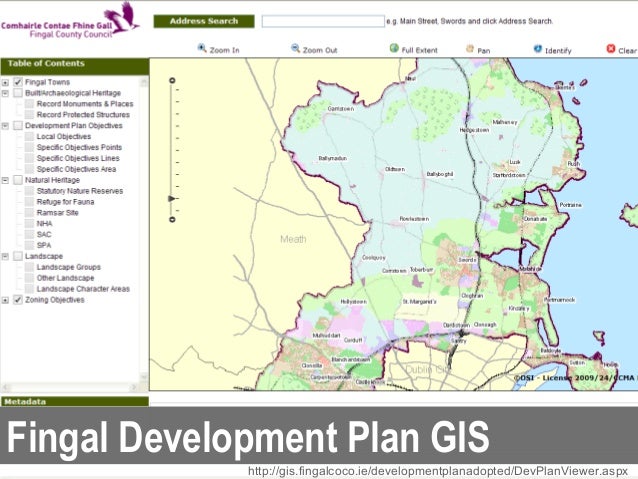This screenshot has width=638, height=479.
Task: Click the St. Margaret's map label
Action: click(x=420, y=302)
